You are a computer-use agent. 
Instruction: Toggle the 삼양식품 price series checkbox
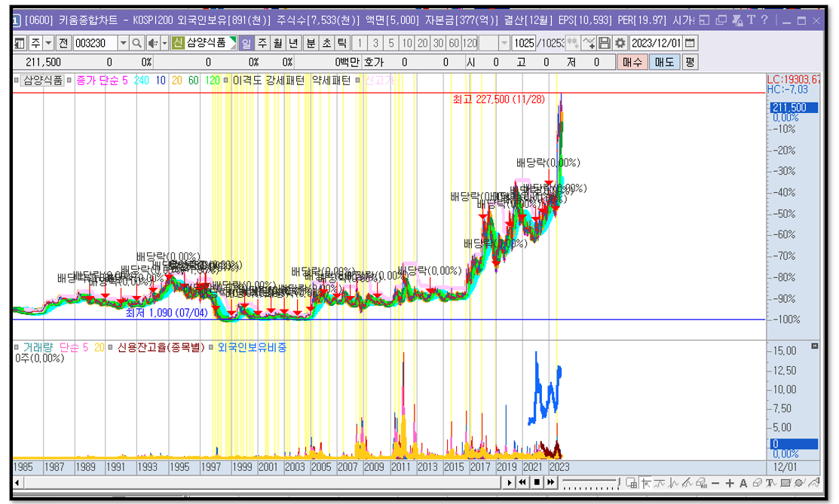click(x=17, y=81)
